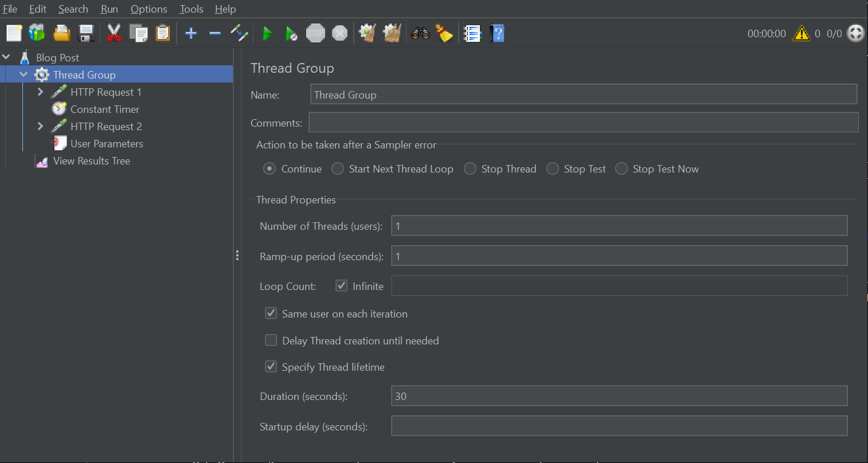This screenshot has height=463, width=868.
Task: Click the Collapse All minus icon
Action: 215,33
